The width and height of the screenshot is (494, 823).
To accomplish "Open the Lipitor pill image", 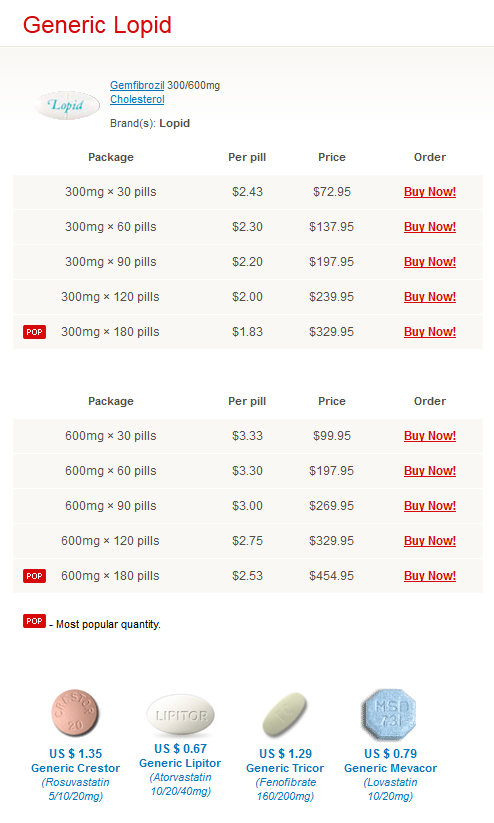I will [180, 715].
